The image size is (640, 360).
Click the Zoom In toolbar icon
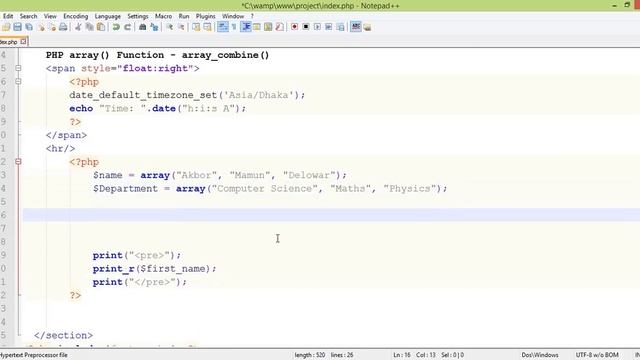[169, 27]
